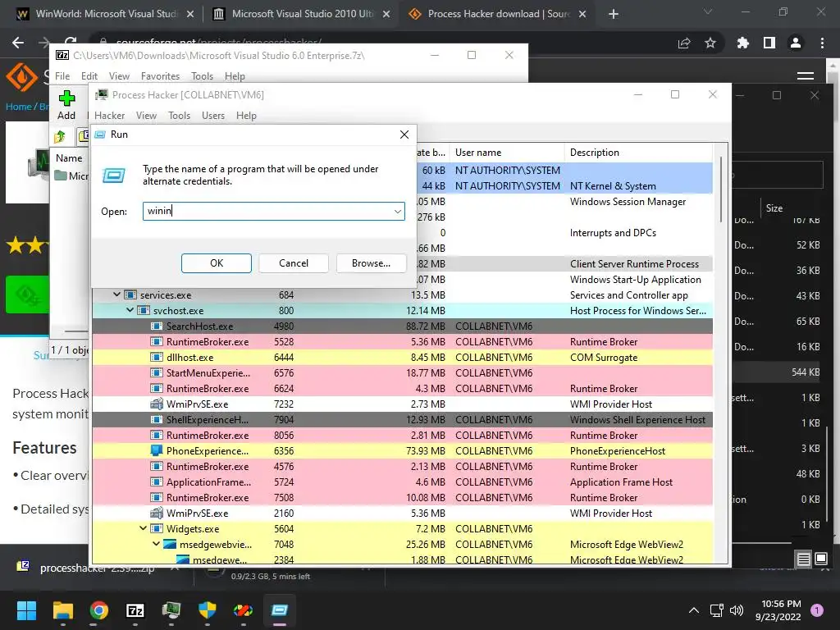Click the PhoneExperience process icon
Viewport: 840px width, 630px height.
tap(157, 451)
